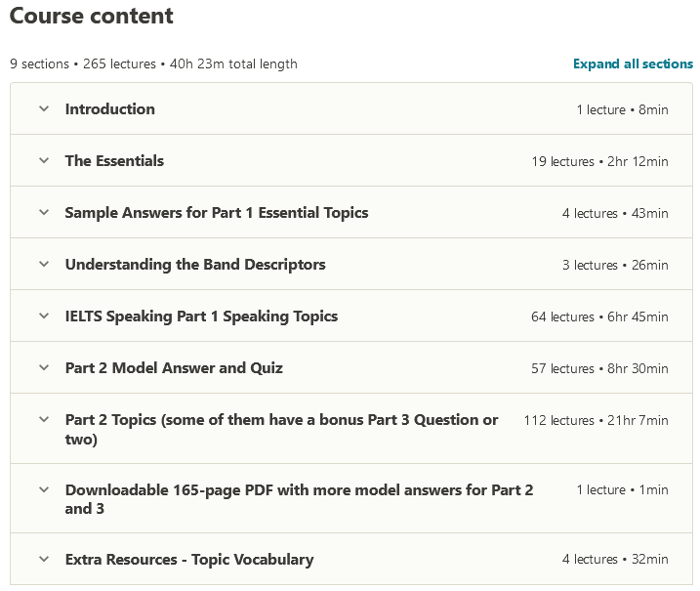The height and width of the screenshot is (591, 700).
Task: Click the 112 lectures • 21hr 7min label
Action: point(596,421)
